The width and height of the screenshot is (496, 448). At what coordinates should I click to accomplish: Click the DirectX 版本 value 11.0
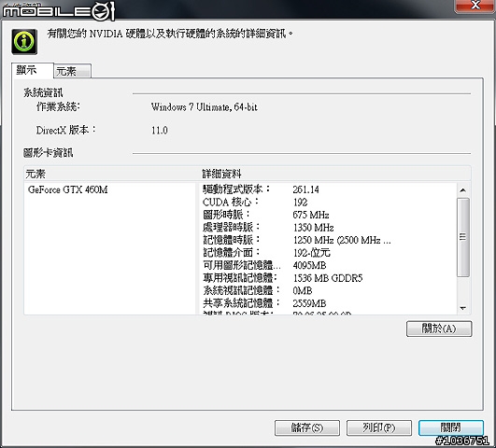(160, 131)
